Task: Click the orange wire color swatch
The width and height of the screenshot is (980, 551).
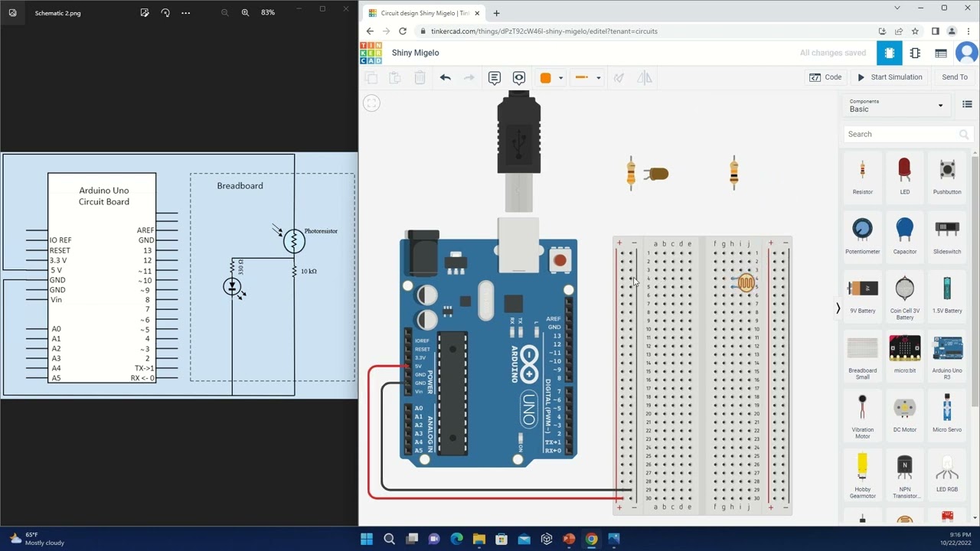Action: coord(545,77)
